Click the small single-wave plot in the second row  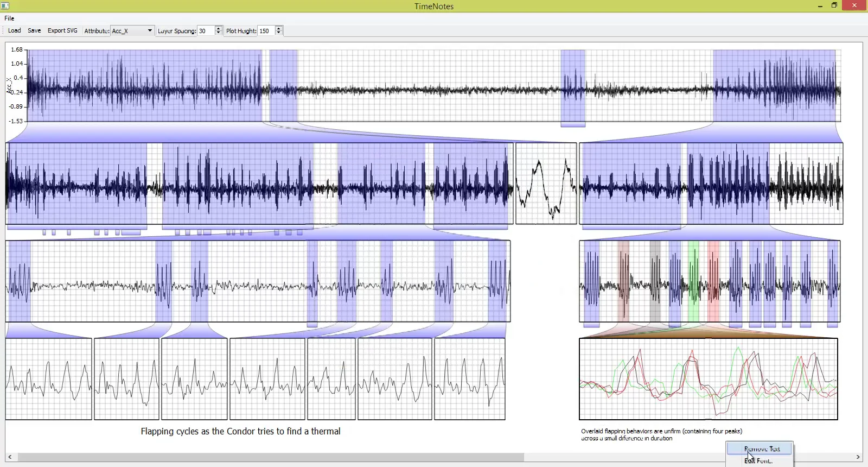point(546,184)
